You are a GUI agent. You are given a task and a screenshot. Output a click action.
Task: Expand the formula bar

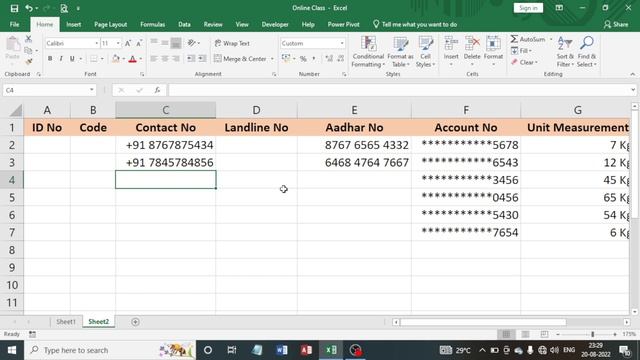[633, 90]
